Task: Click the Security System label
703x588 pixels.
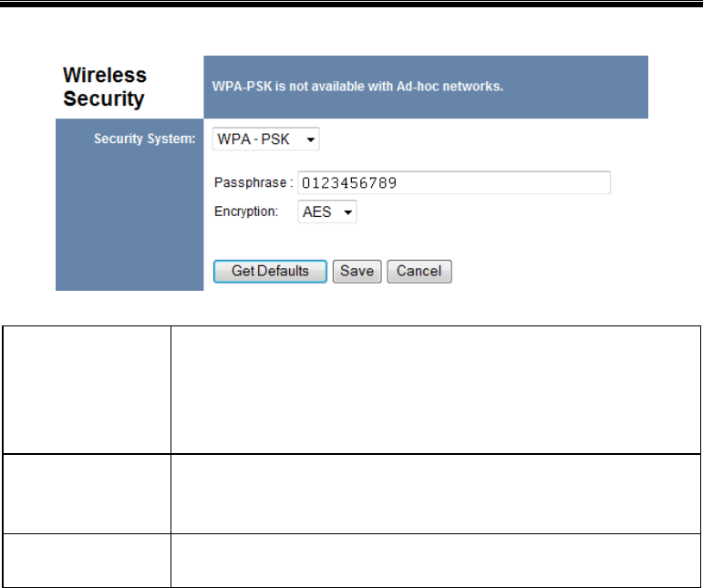Action: (145, 139)
